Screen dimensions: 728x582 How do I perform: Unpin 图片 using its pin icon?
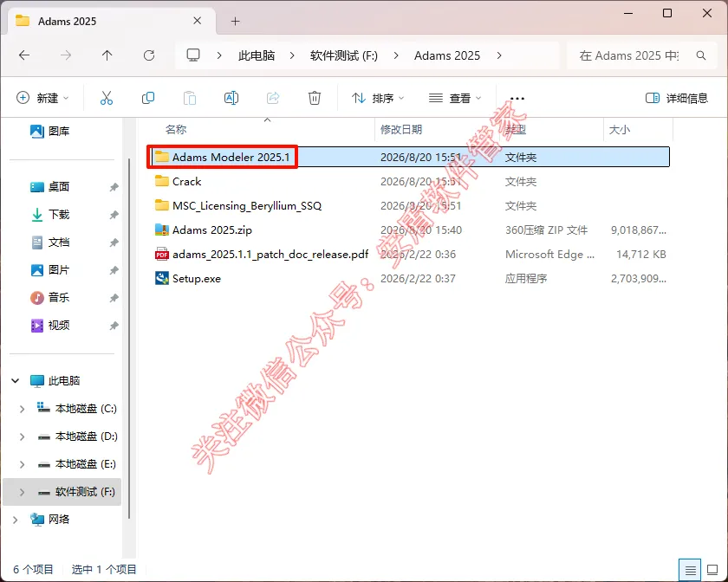pos(114,270)
